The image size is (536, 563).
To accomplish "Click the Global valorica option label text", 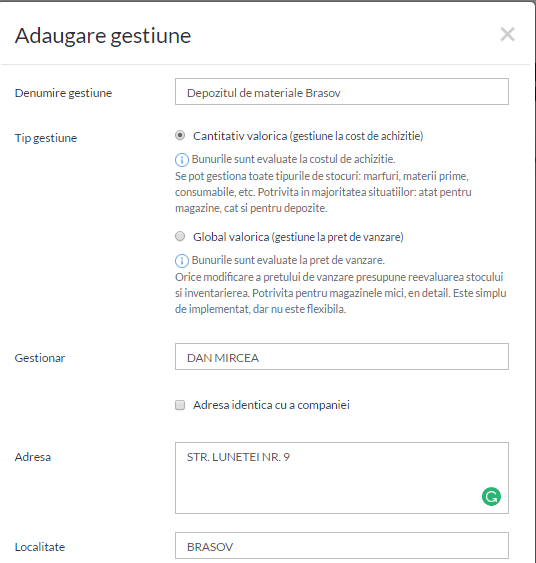I will 298,237.
